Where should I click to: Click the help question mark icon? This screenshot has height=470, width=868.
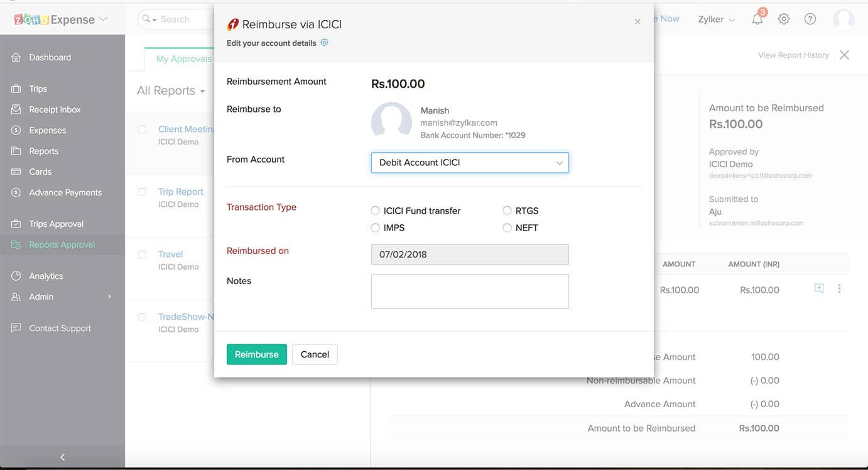[x=810, y=19]
